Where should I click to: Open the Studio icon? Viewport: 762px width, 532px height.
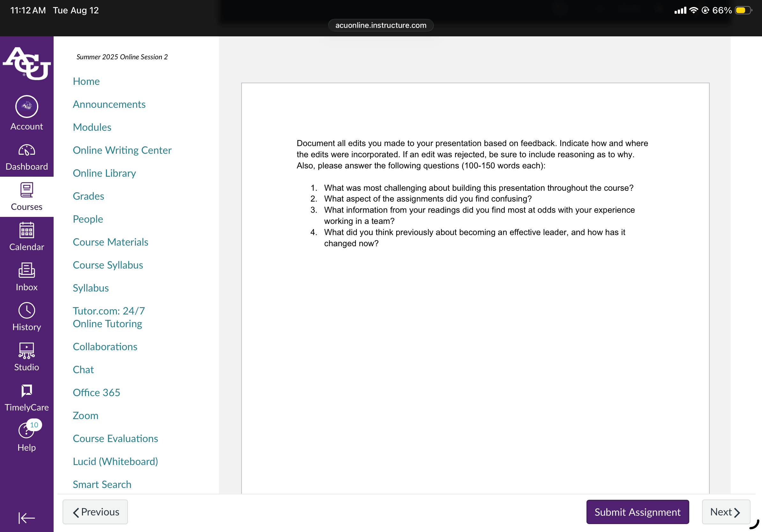tap(26, 351)
